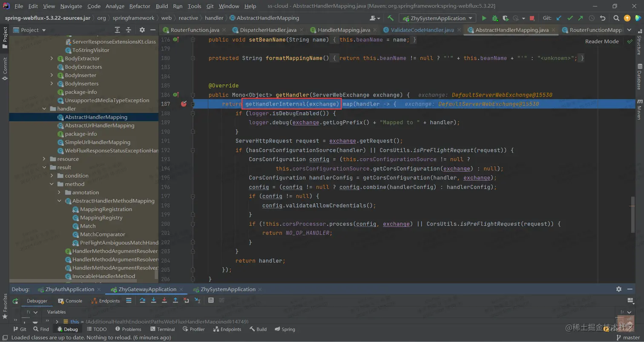
Task: Expand the BodyExtractor tree node
Action: (52, 58)
